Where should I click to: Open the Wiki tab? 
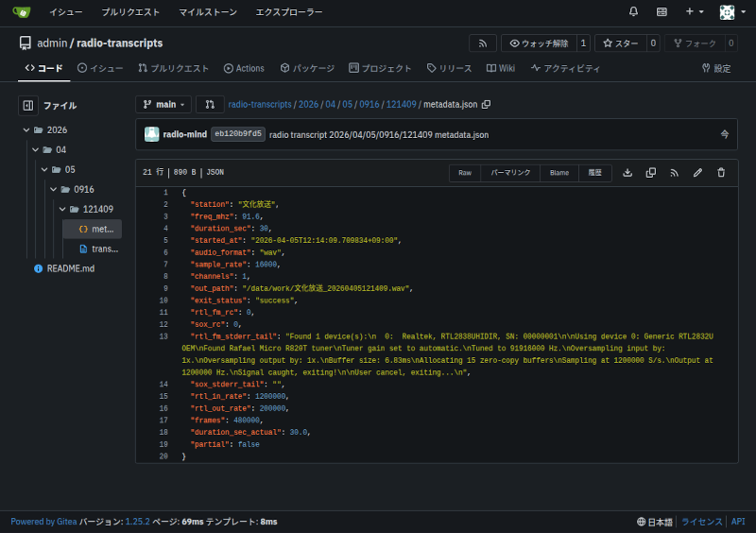tap(500, 68)
